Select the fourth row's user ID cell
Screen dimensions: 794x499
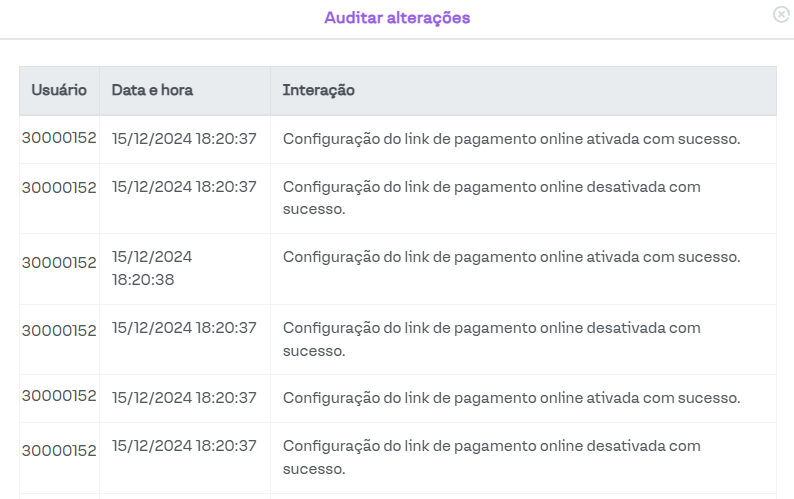coord(59,330)
